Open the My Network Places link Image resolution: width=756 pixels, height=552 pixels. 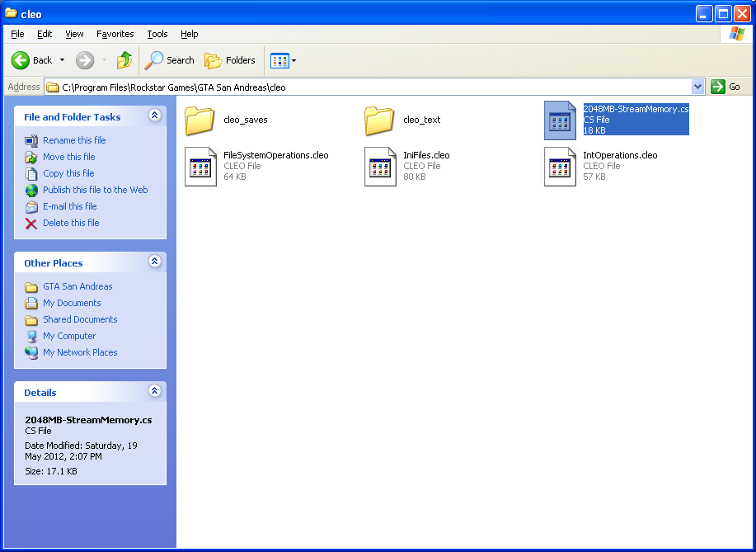pyautogui.click(x=80, y=352)
